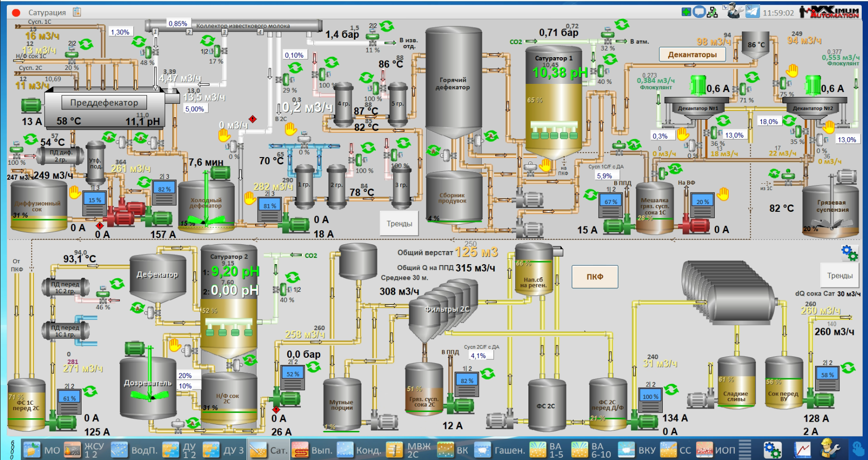Click the 82 % pump speed indicator near Холодный дефекатор
Viewport: 868px width, 460px height.
pyautogui.click(x=164, y=190)
